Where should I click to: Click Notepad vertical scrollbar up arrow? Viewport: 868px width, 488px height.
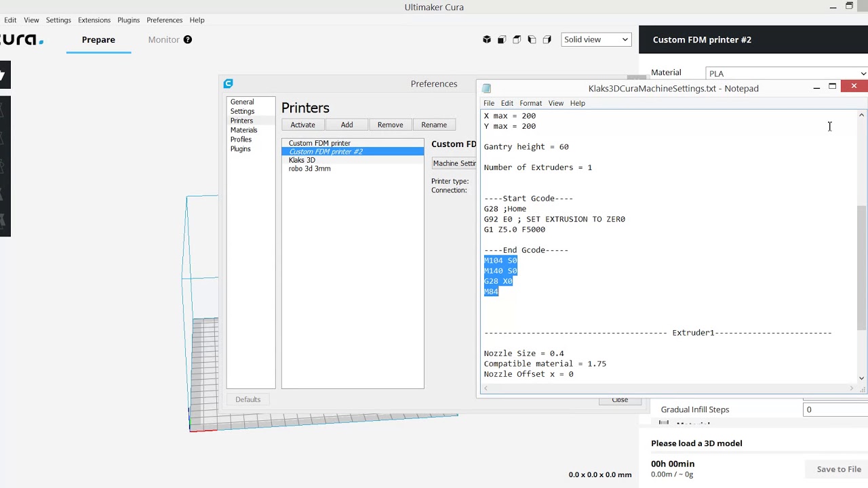pyautogui.click(x=862, y=115)
